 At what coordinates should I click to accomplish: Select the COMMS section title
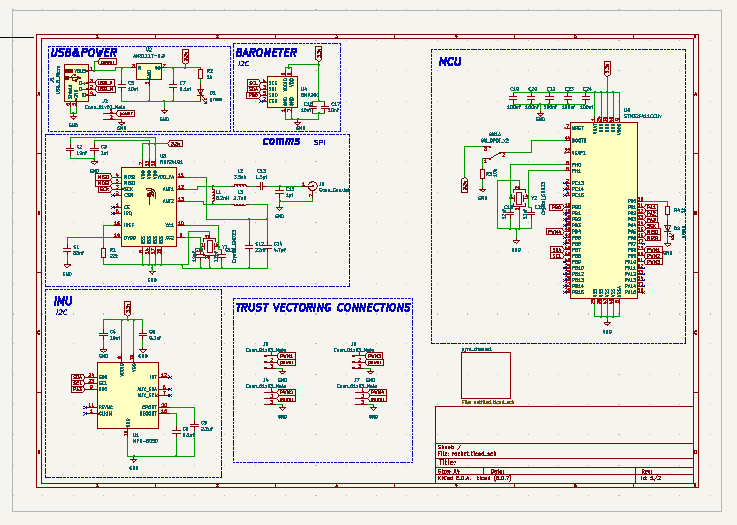click(x=281, y=141)
